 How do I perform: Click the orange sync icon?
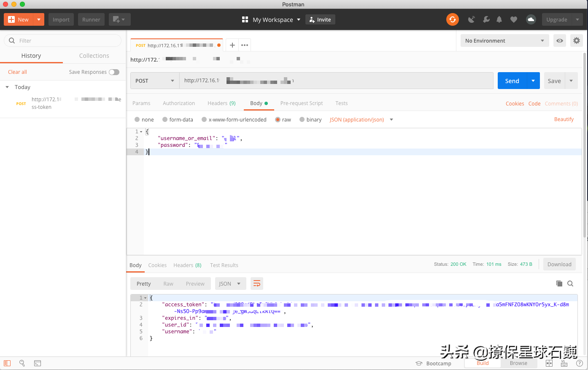click(x=452, y=19)
